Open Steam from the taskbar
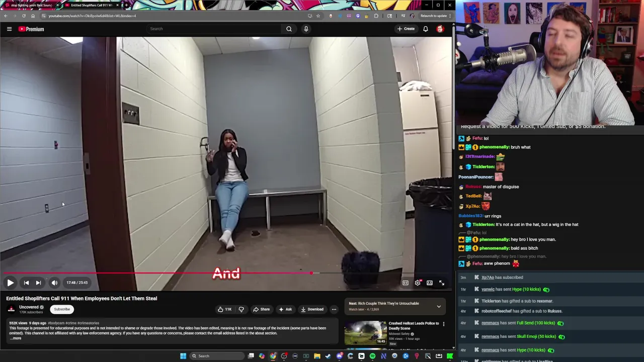Viewport: 644px width, 362px height. [328, 356]
